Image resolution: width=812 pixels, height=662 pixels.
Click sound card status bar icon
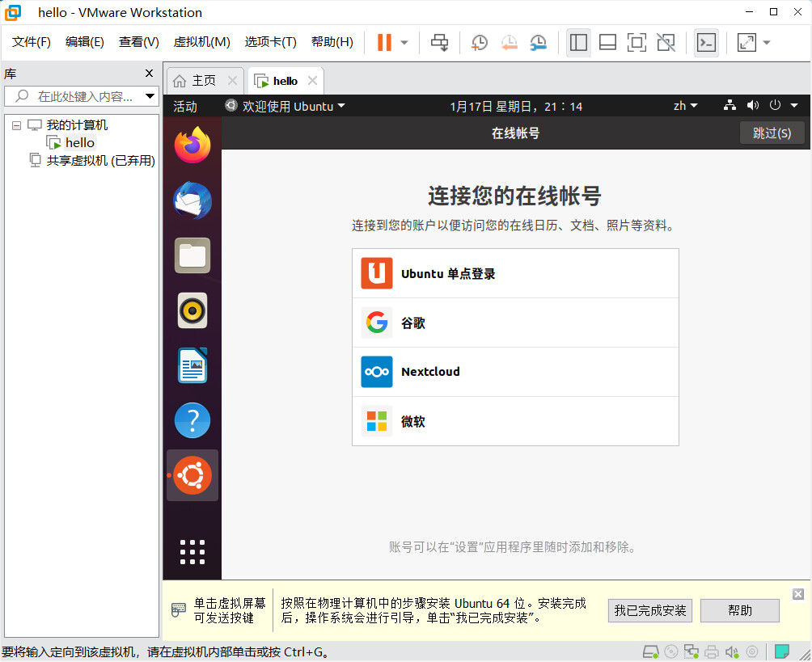point(732,651)
